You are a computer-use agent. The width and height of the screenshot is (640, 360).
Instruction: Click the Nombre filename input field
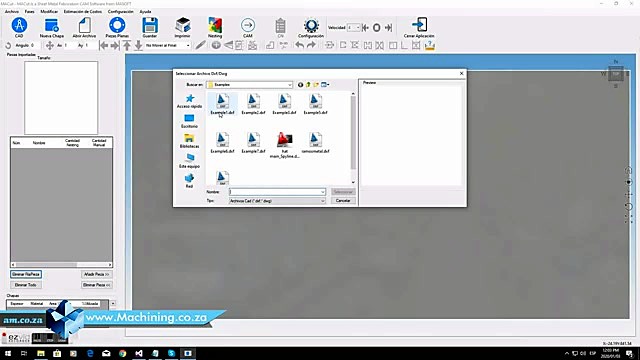coord(274,192)
